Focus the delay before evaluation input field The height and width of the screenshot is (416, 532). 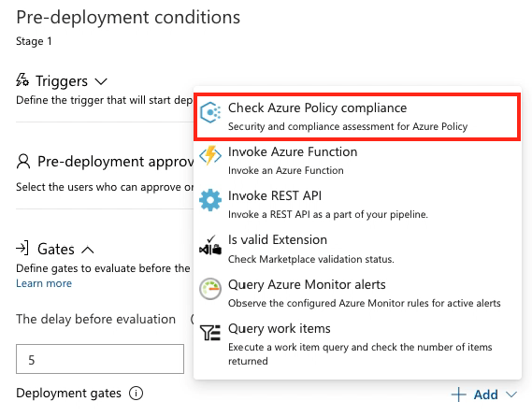click(100, 359)
